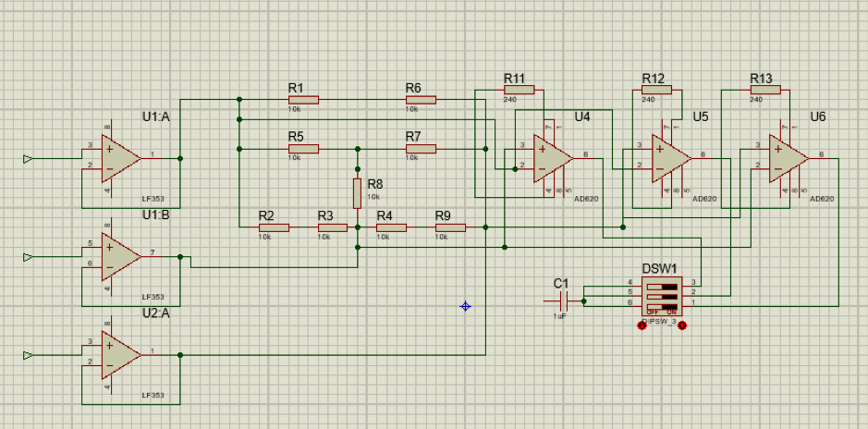Click the blue origin marker on the sheet
868x429 pixels.
click(465, 305)
